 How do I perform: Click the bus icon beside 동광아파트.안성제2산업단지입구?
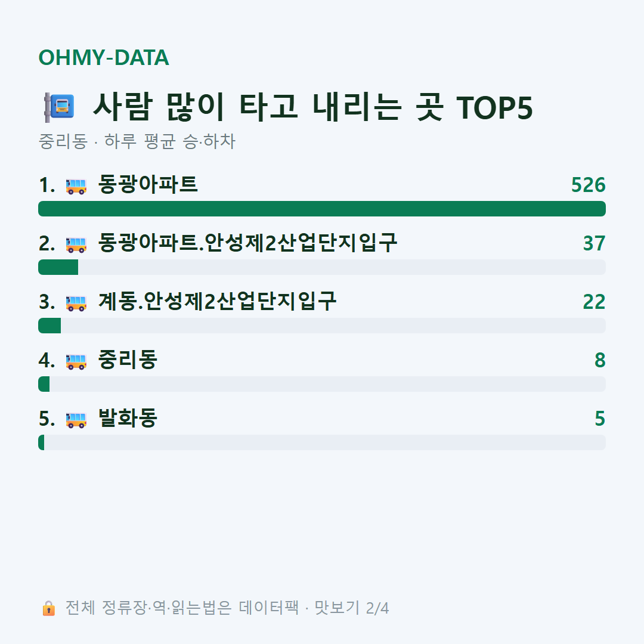point(76,244)
